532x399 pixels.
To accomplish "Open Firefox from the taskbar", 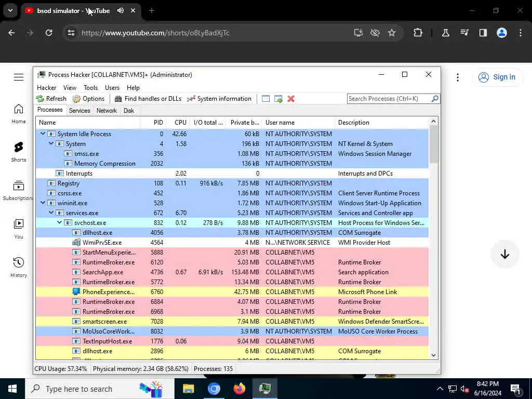I will click(239, 389).
